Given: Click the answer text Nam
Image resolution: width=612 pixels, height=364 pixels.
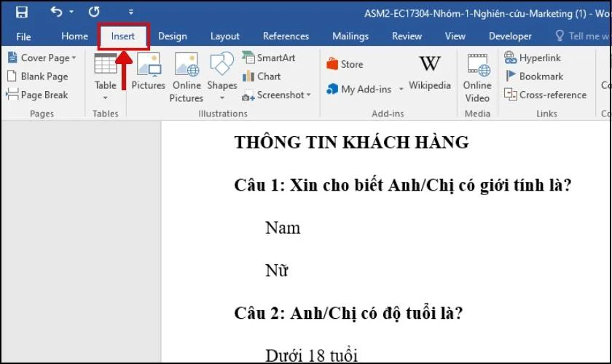Looking at the screenshot, I should (x=283, y=228).
